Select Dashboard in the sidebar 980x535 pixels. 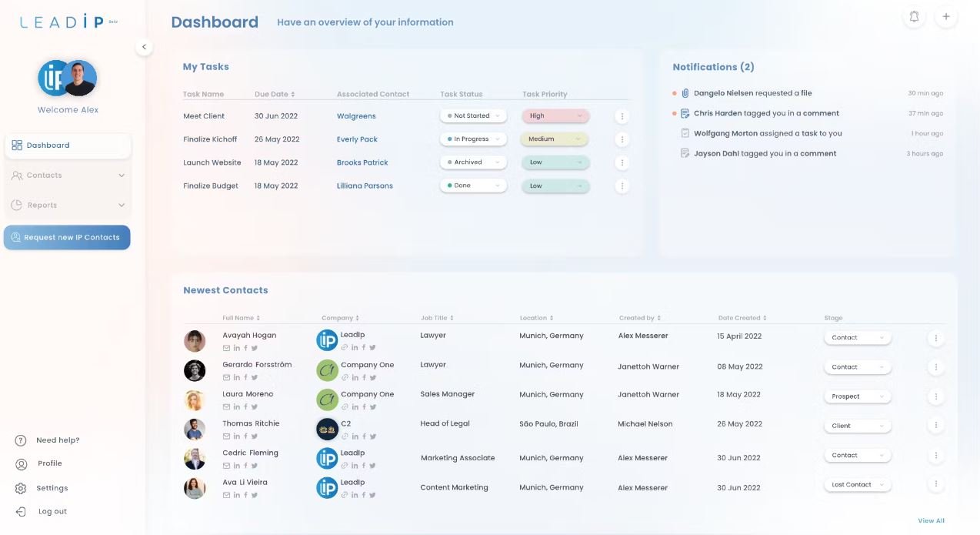click(68, 145)
